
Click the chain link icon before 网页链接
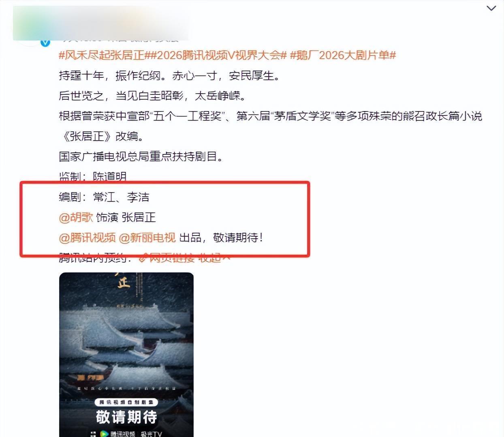[143, 258]
